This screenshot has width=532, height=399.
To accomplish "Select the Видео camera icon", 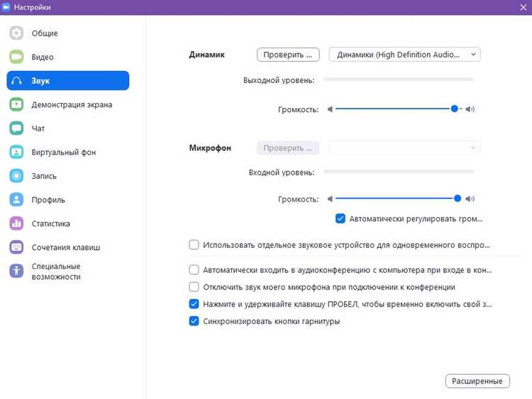I will coord(16,57).
